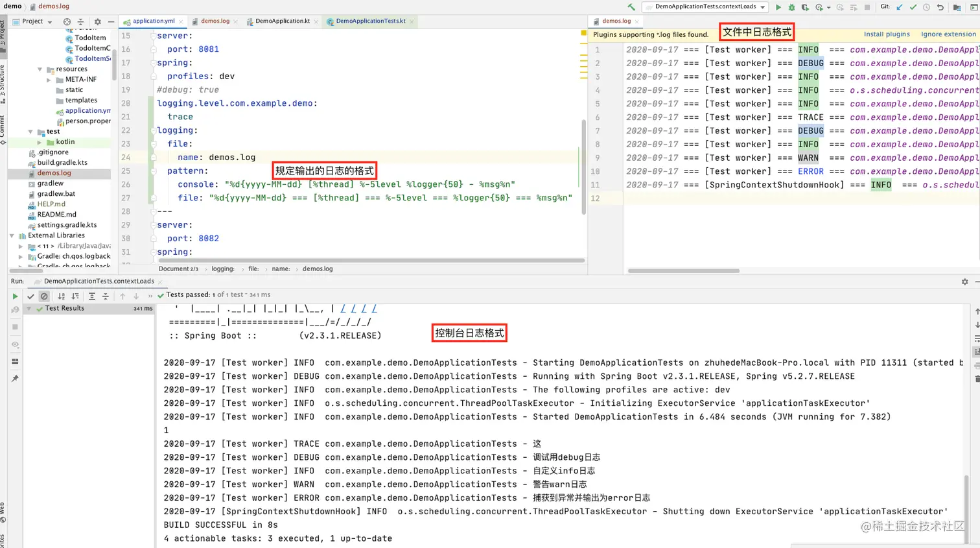Screen dimensions: 980x548
Task: Close the application.yml editor tab
Action: (x=181, y=21)
